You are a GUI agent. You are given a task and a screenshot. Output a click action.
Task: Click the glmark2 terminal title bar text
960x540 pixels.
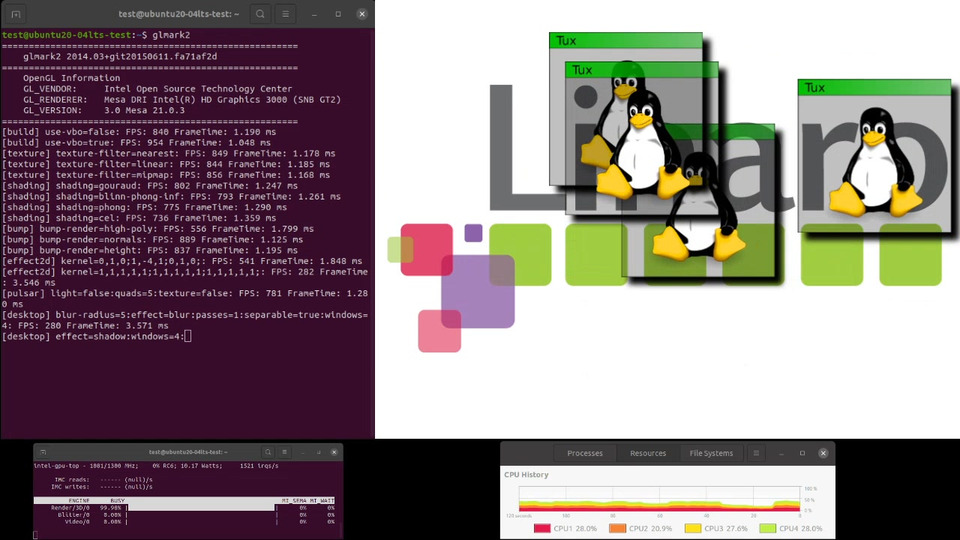(x=178, y=13)
